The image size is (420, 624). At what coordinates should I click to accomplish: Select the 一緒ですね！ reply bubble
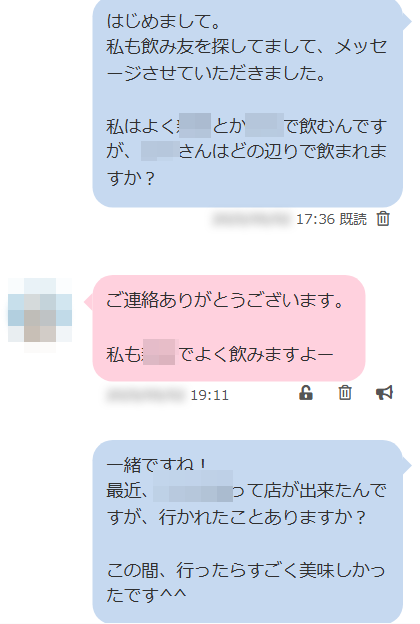point(248,531)
